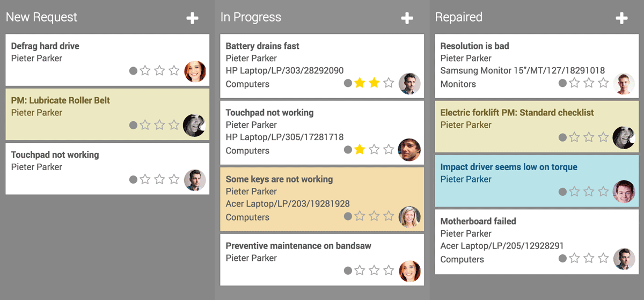Viewport: 644px width, 300px height.
Task: Click first star on Resolution is bad
Action: (574, 83)
